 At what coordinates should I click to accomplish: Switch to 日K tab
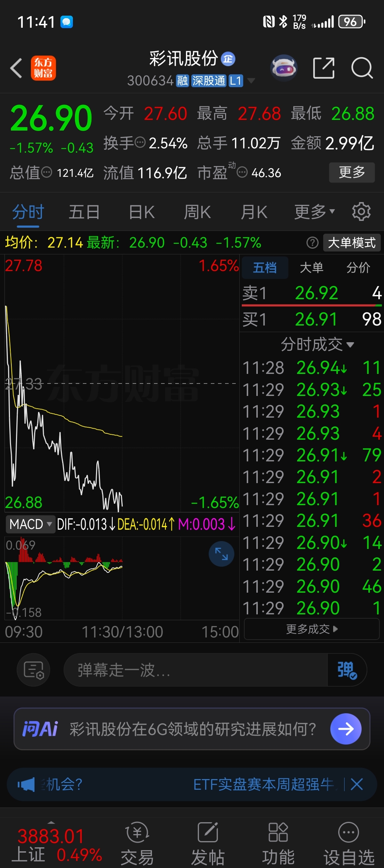tap(141, 212)
